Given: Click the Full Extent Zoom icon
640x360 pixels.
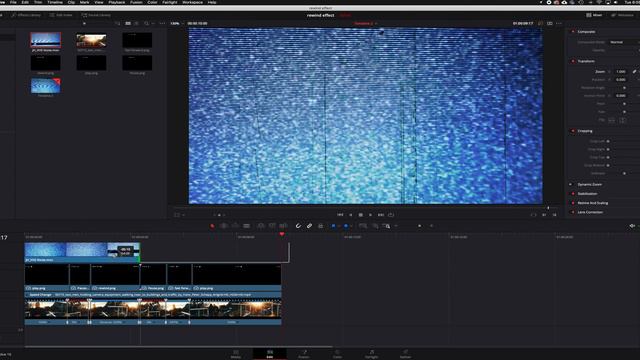Looking at the screenshot, I should click(x=363, y=226).
